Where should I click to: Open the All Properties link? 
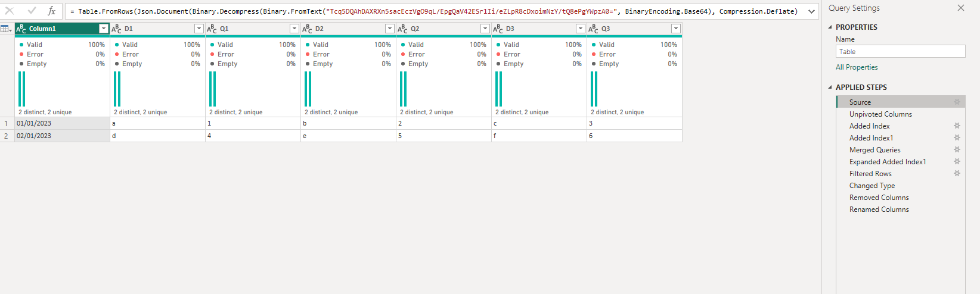point(857,67)
